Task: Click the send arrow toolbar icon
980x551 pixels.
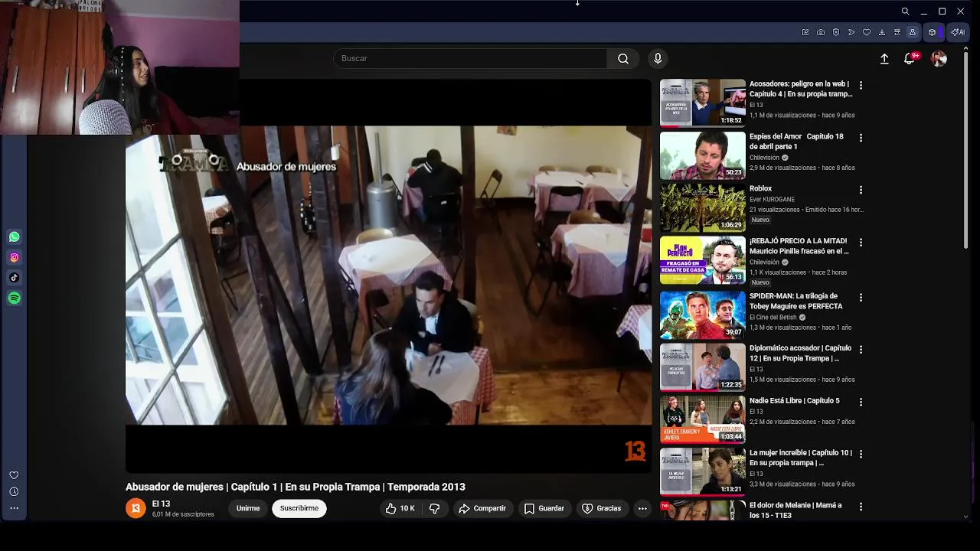Action: coord(851,32)
